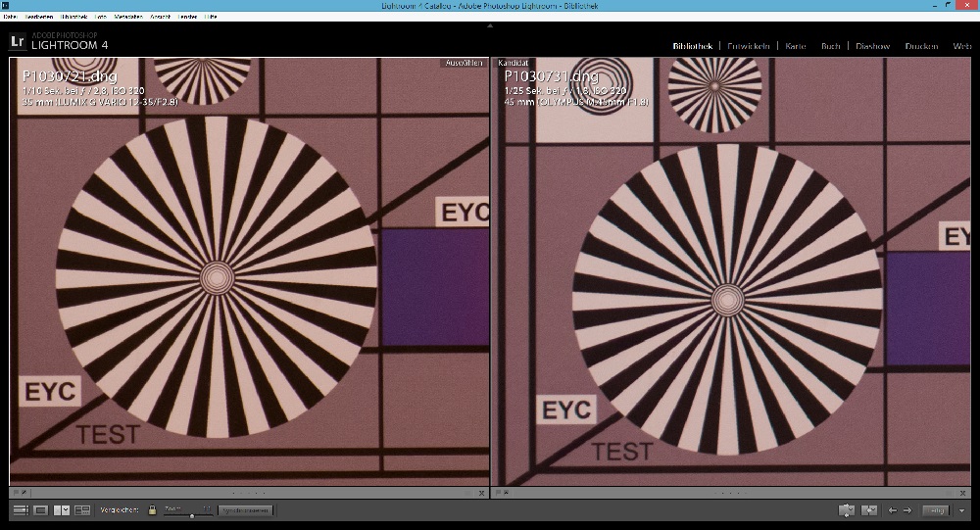Open the Diashow module
980x530 pixels.
click(x=872, y=46)
